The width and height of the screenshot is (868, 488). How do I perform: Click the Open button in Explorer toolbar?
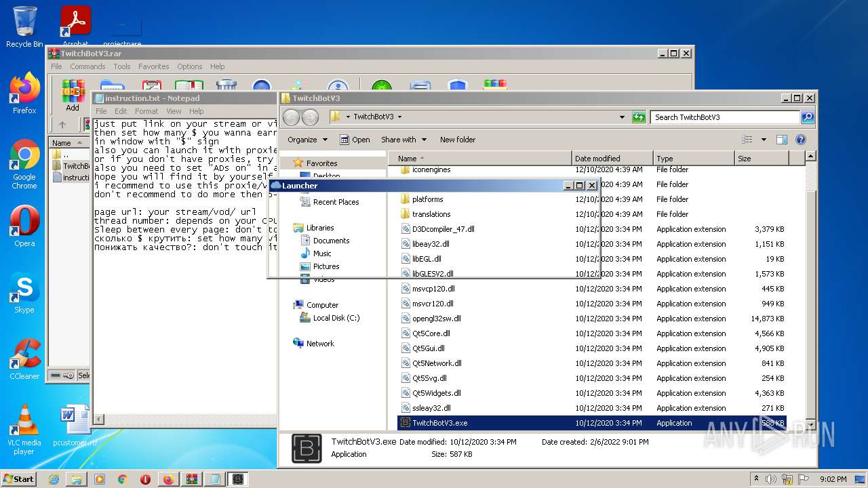[355, 140]
